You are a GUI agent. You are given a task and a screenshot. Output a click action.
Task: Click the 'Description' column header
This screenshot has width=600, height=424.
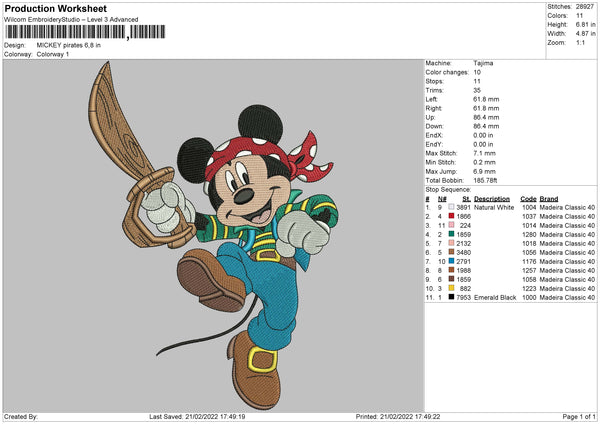coord(492,199)
